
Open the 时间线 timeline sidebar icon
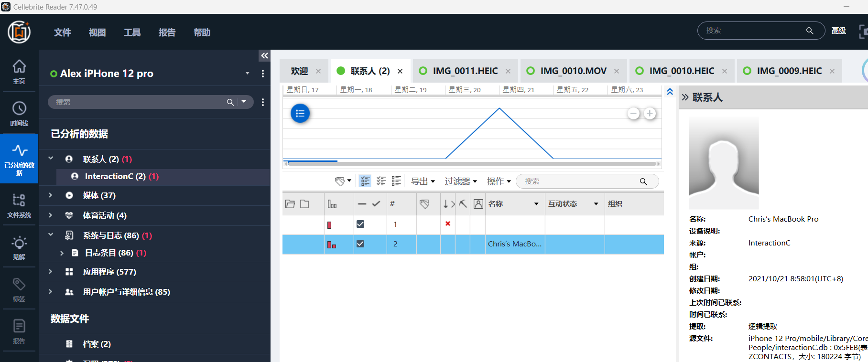tap(19, 114)
